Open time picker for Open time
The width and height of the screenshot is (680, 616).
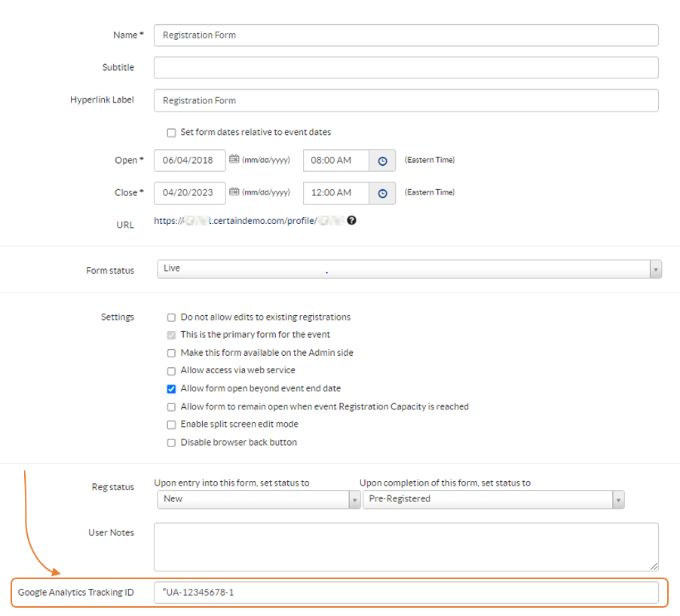click(x=382, y=161)
